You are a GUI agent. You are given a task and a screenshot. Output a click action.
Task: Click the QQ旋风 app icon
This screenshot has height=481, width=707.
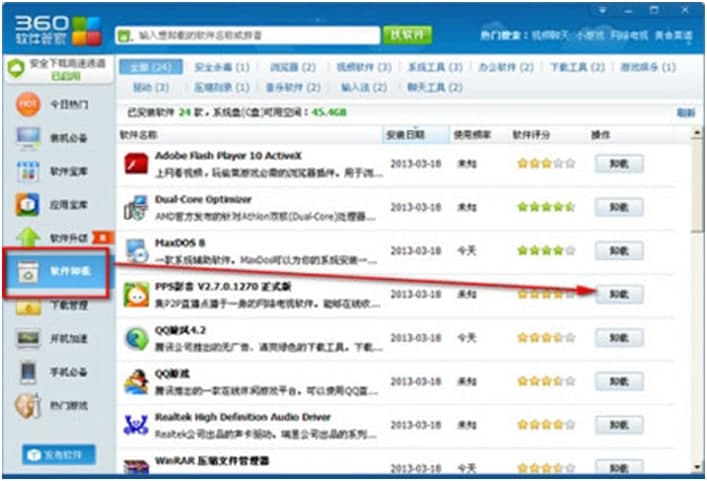pos(136,339)
